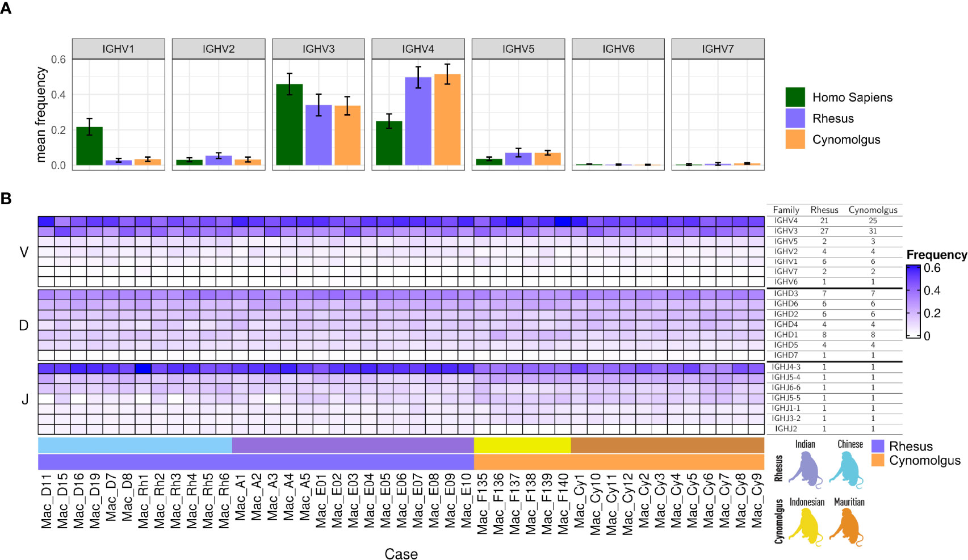Click the IGHV4 row label in table
This screenshot has width=968, height=560.
point(786,220)
